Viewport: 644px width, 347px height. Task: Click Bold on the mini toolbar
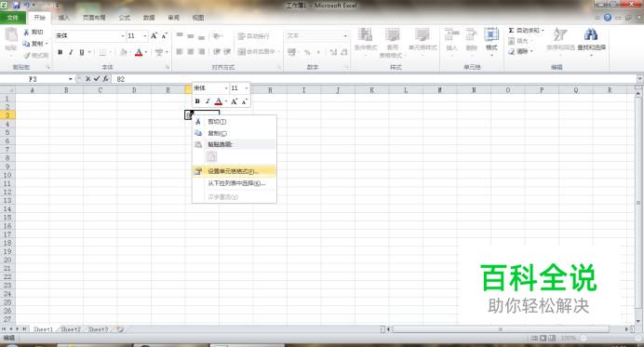197,101
